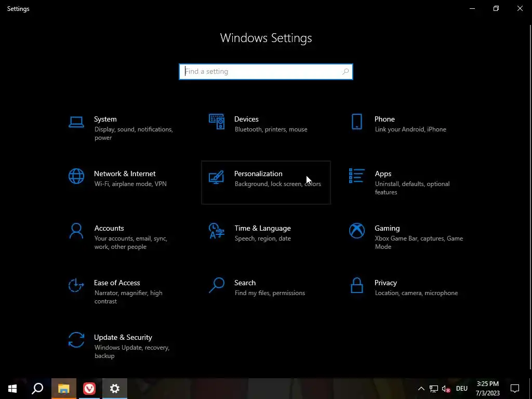Open the Personalization paintbrush icon
The height and width of the screenshot is (399, 532).
pyautogui.click(x=217, y=177)
